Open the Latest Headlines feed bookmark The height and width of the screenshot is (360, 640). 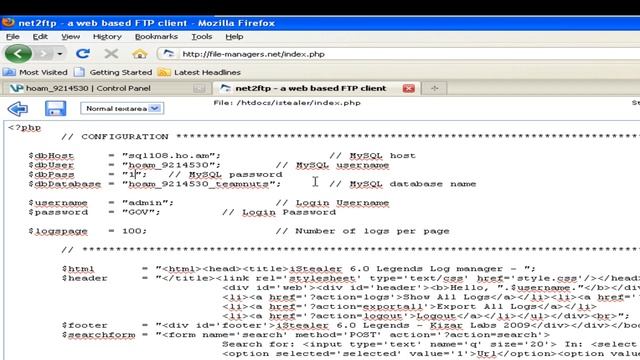click(199, 72)
